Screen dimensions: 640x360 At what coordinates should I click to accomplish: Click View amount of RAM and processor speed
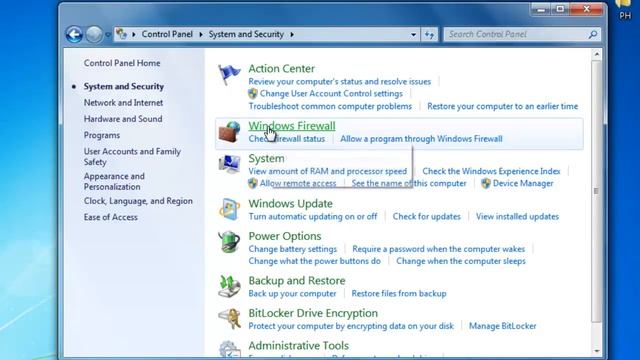328,171
